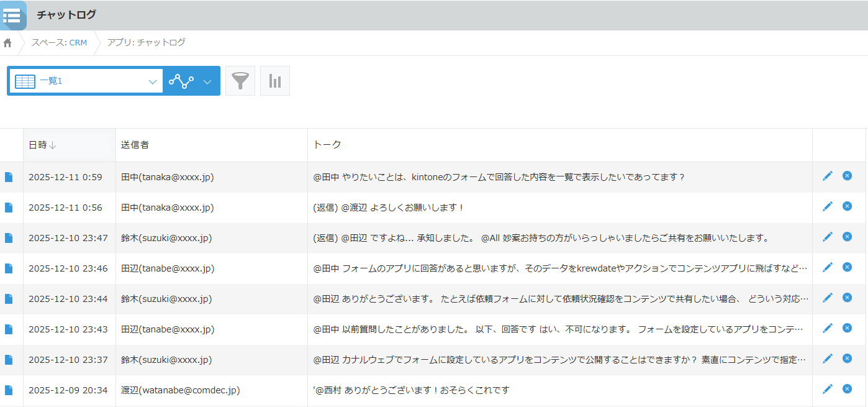Click the filter funnel icon
This screenshot has width=868, height=407.
click(240, 80)
